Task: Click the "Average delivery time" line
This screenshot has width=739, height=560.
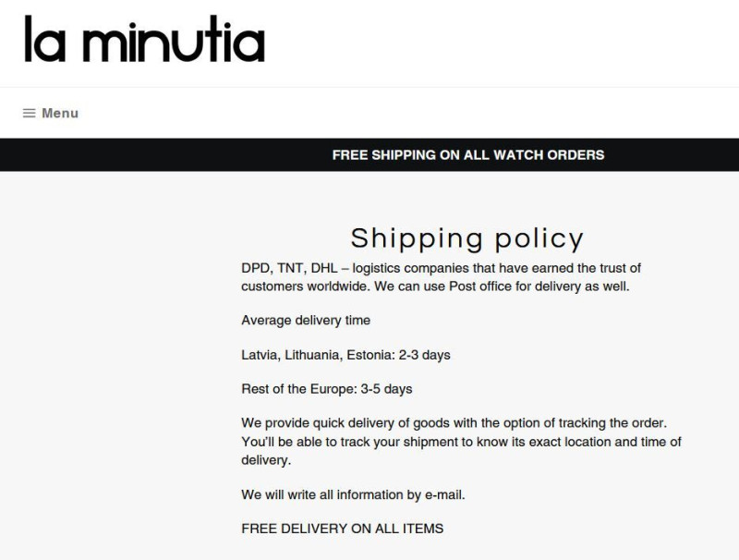Action: [306, 321]
